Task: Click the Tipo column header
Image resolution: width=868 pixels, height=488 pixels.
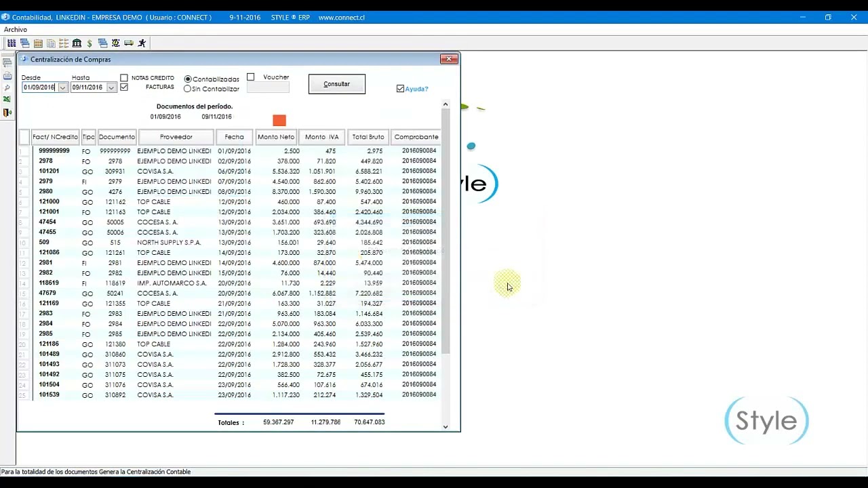Action: click(89, 137)
